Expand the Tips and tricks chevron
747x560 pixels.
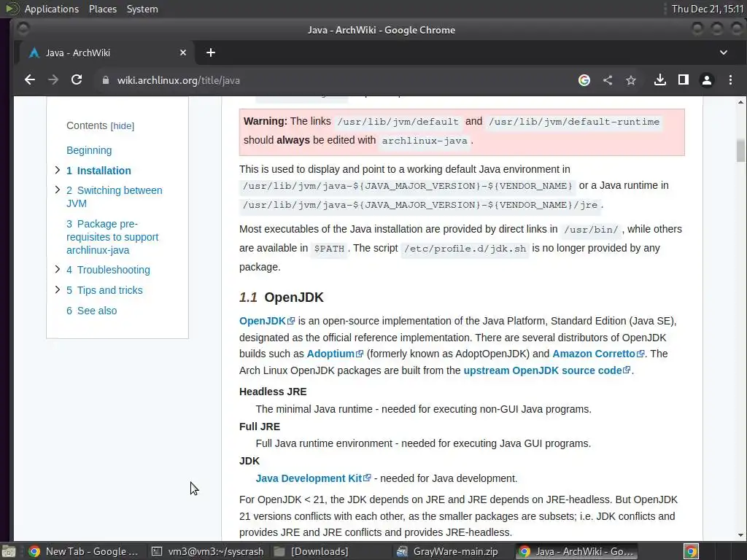click(57, 289)
